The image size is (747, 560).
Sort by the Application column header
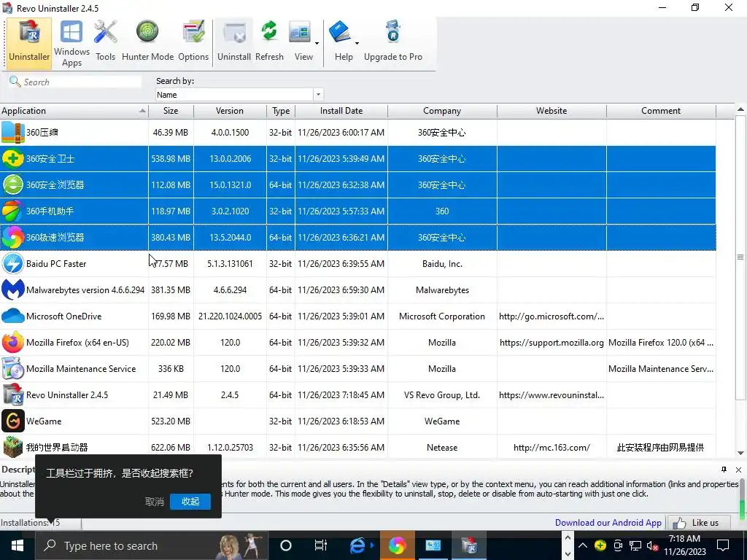click(74, 111)
